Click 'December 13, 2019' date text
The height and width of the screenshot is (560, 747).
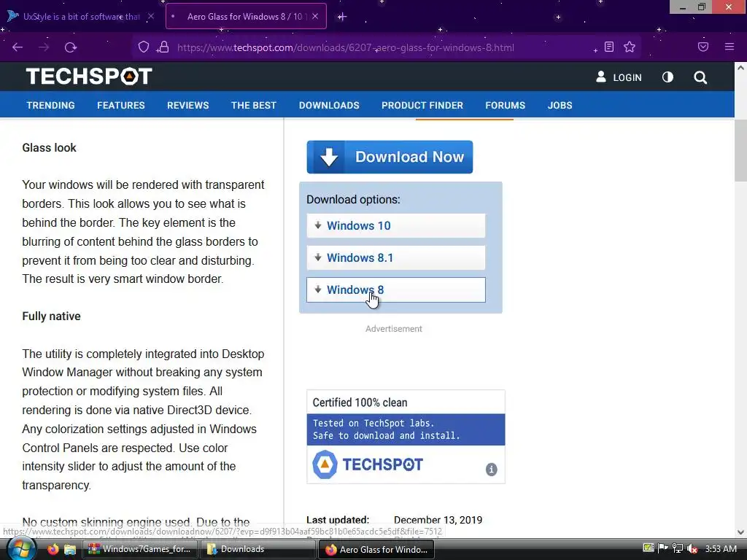coord(438,520)
